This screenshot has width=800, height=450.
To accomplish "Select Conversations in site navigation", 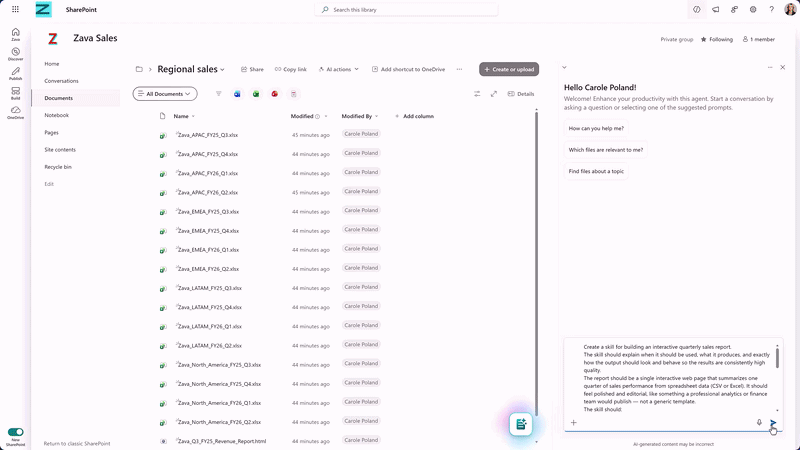I will (61, 81).
